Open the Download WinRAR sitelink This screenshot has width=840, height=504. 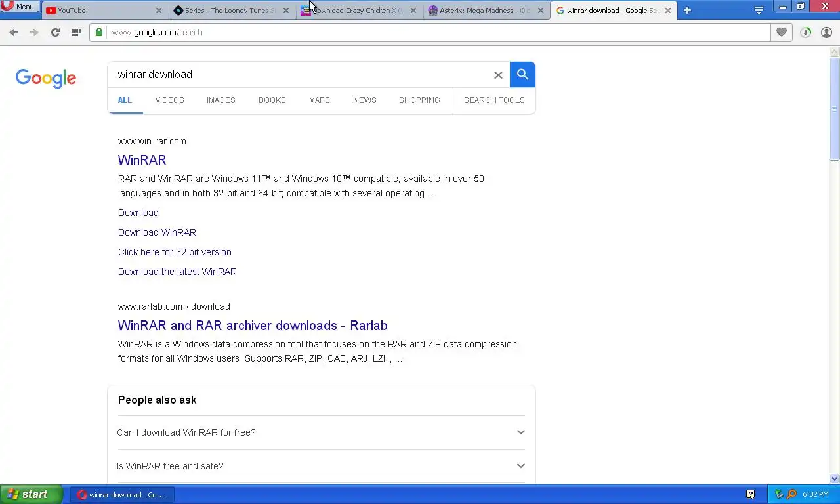coord(157,232)
